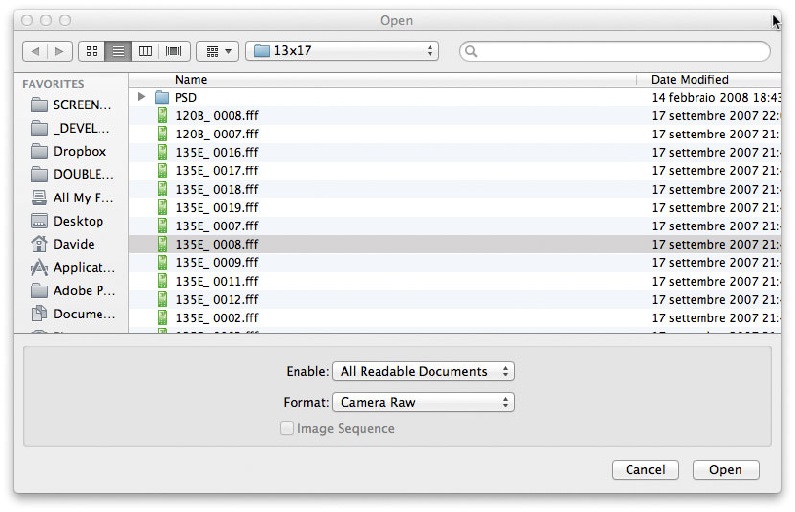
Task: Go forward to next folder
Action: [59, 51]
